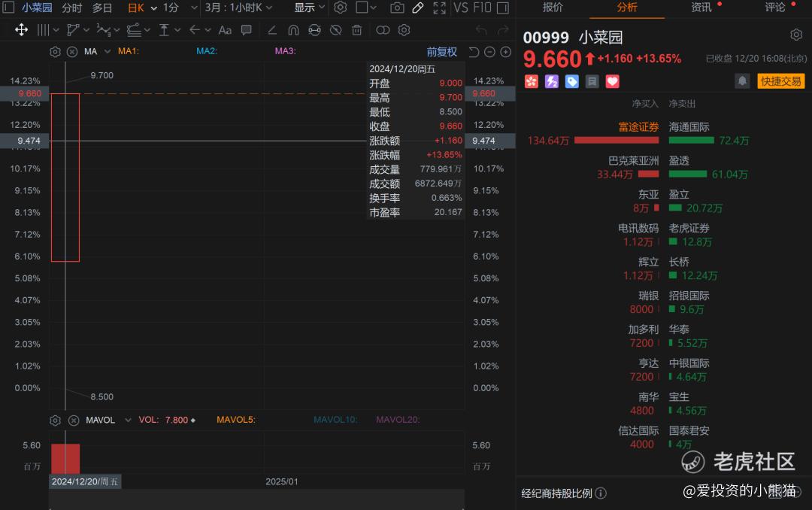This screenshot has height=510, width=812.
Task: Open quote panel settings gear
Action: (x=796, y=35)
